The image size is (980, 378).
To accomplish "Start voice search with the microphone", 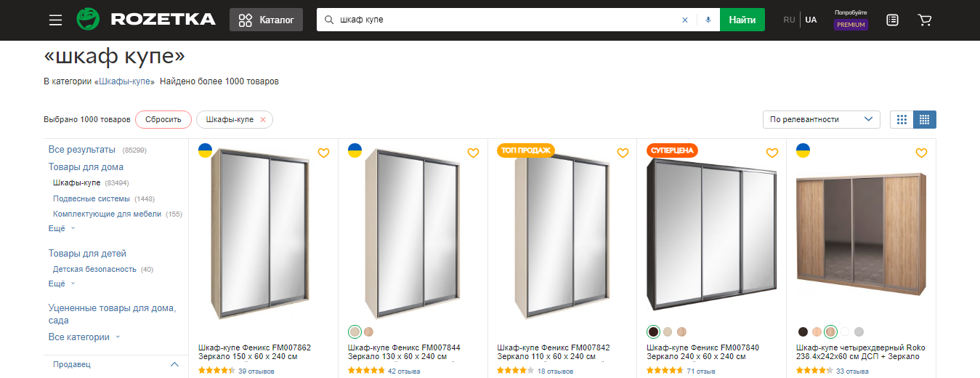I will tap(708, 20).
